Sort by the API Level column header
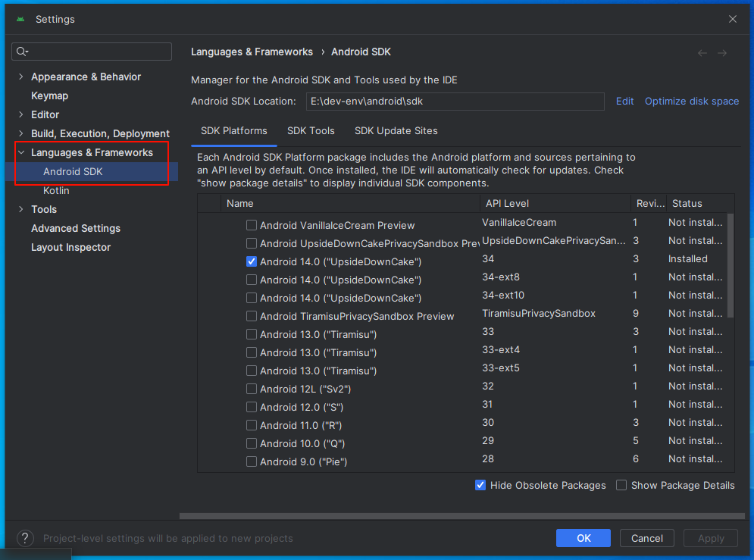This screenshot has width=754, height=560. (x=555, y=203)
